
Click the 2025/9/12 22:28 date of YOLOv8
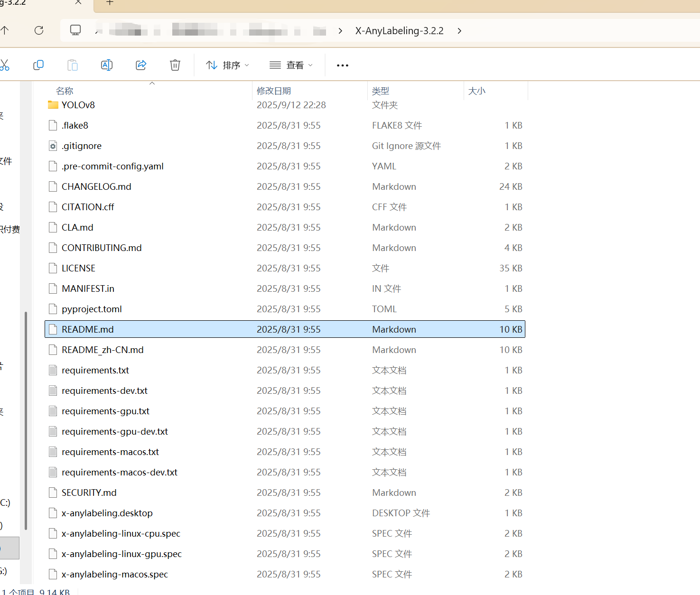pos(291,105)
